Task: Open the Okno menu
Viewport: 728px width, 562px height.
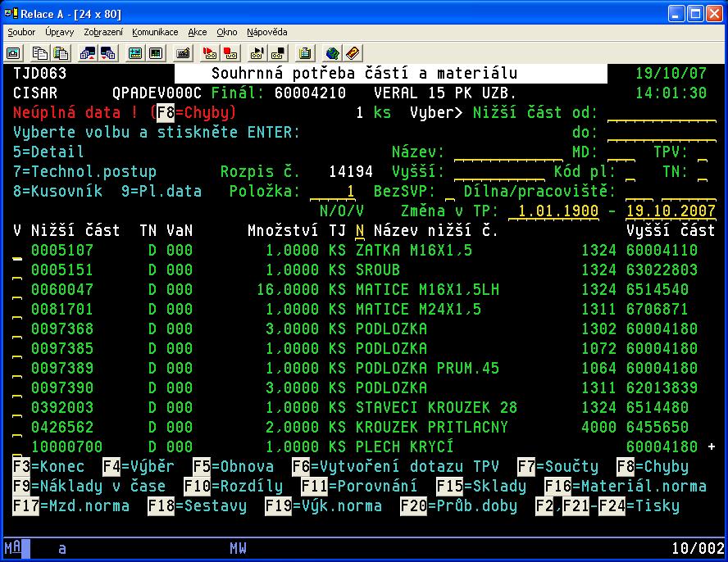Action: click(x=226, y=32)
